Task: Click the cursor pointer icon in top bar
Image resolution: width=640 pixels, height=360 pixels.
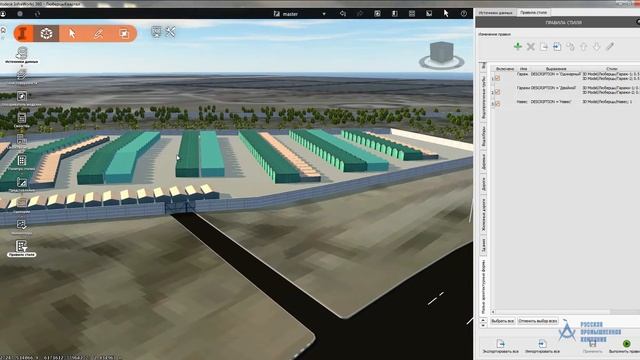Action: coord(446,13)
